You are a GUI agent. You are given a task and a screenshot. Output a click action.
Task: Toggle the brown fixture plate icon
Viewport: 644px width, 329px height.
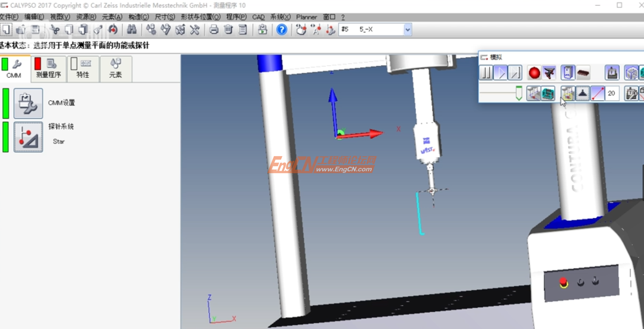(x=583, y=73)
